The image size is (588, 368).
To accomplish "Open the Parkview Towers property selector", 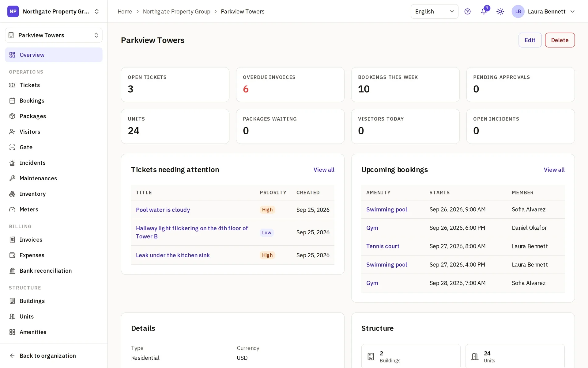I will point(54,35).
